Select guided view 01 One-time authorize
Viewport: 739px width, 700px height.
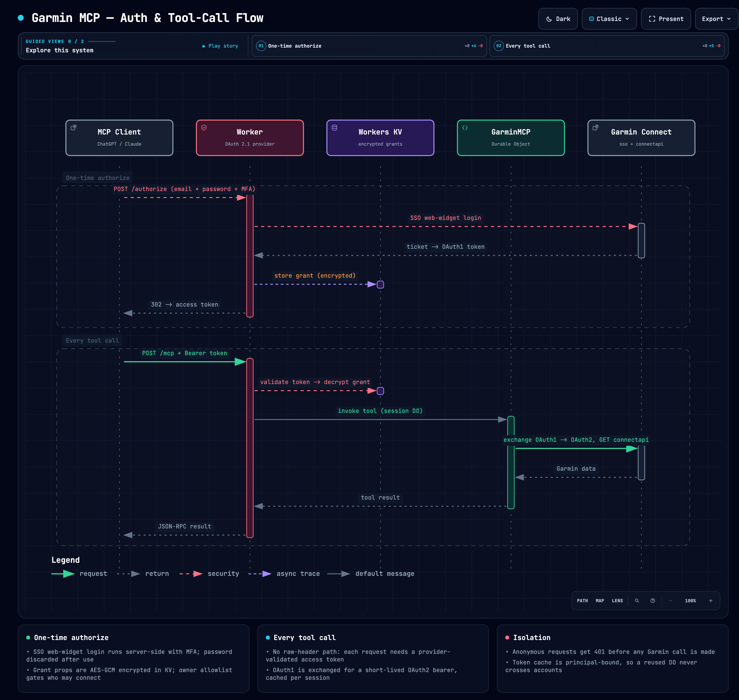(369, 46)
